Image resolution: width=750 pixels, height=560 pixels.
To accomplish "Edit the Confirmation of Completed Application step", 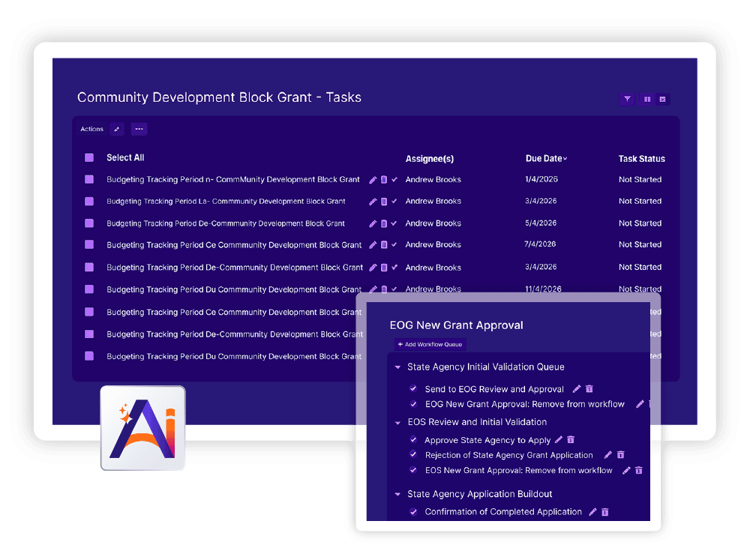I will tap(592, 512).
